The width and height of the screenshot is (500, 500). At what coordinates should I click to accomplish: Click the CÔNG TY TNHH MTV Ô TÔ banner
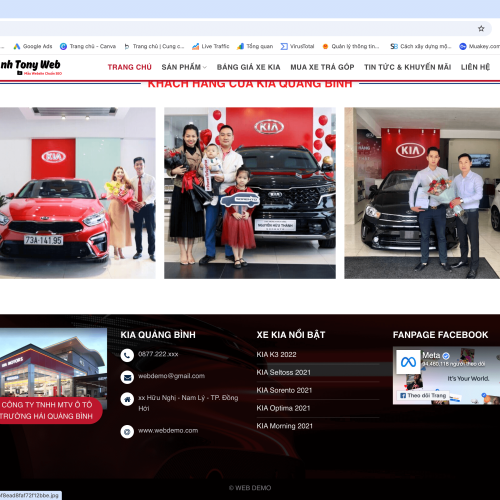pos(50,410)
